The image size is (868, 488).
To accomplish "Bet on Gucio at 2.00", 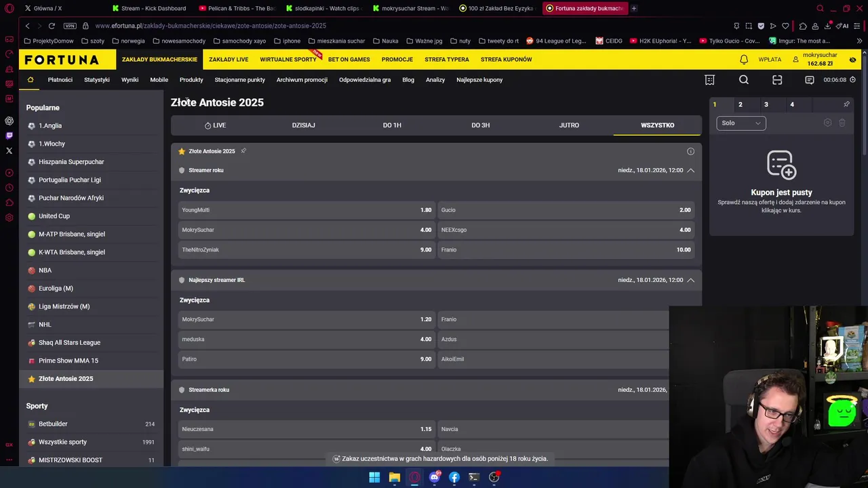I will [566, 210].
